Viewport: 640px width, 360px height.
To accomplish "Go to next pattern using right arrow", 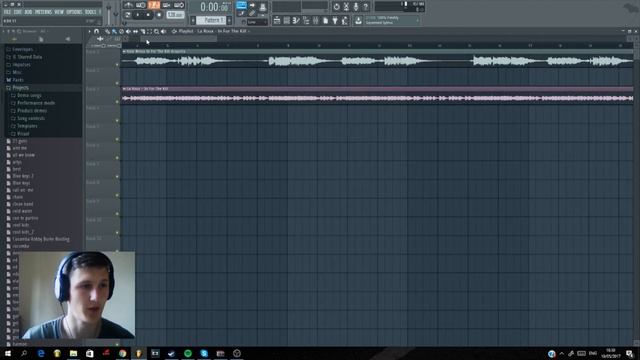I will [x=229, y=20].
